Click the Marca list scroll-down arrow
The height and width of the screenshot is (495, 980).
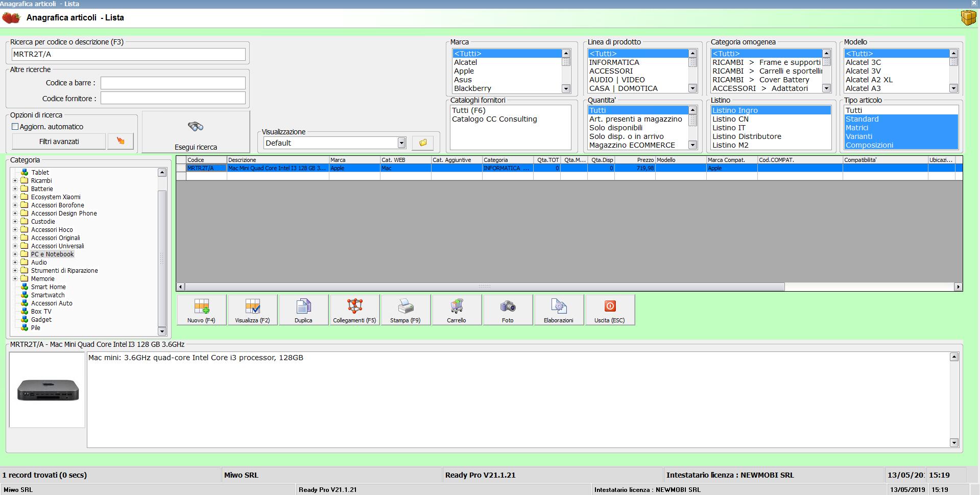566,89
